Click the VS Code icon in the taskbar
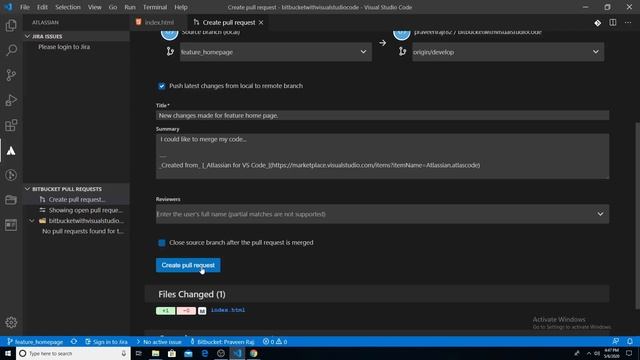This screenshot has width=640, height=360. click(237, 353)
